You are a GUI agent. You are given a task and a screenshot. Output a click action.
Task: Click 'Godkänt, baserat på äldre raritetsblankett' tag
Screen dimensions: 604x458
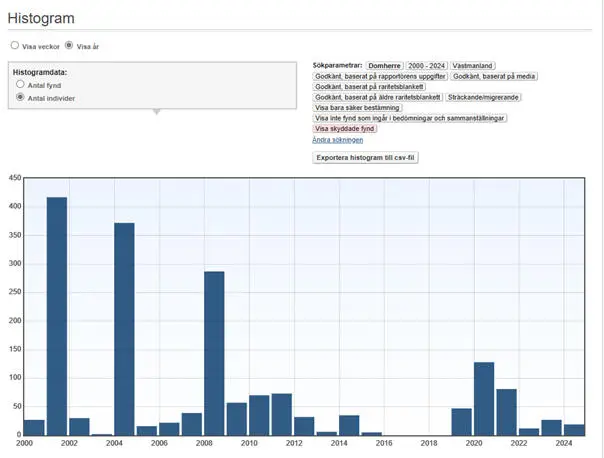(377, 97)
